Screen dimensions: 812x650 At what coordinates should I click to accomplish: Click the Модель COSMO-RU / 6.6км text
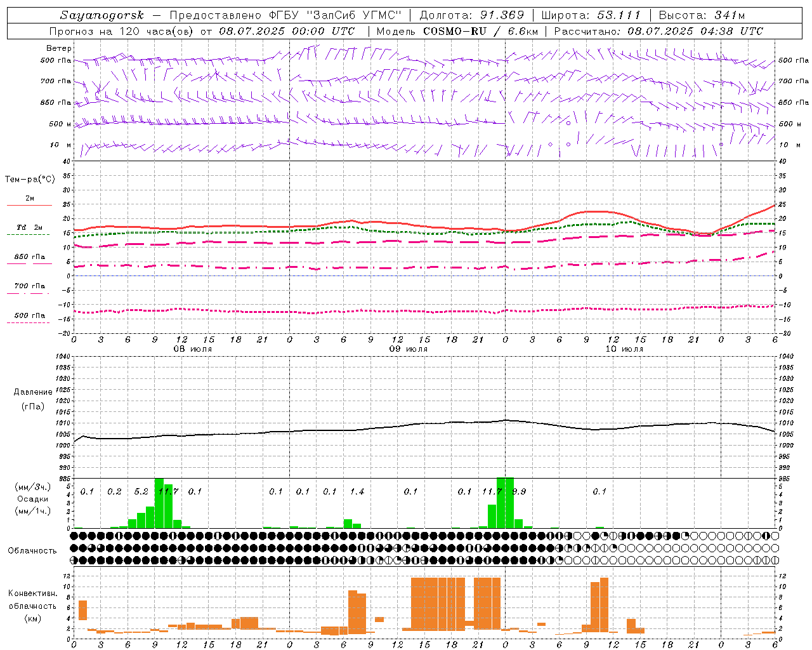[457, 31]
